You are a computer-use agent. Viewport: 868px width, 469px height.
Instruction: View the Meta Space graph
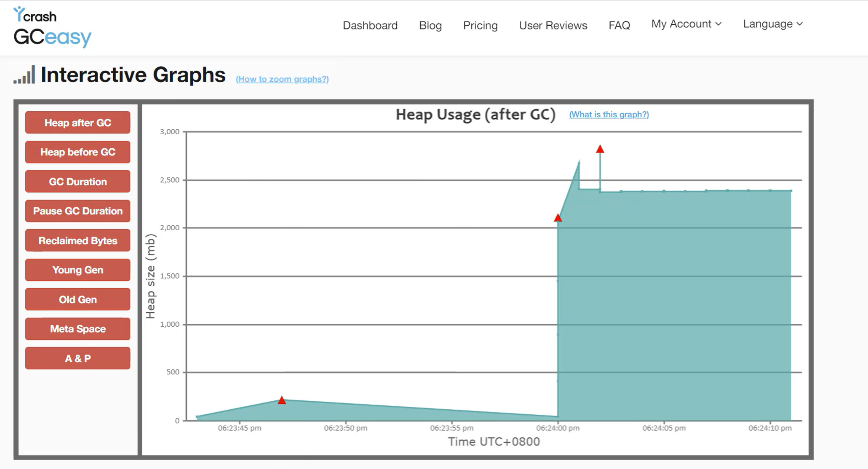(x=78, y=329)
